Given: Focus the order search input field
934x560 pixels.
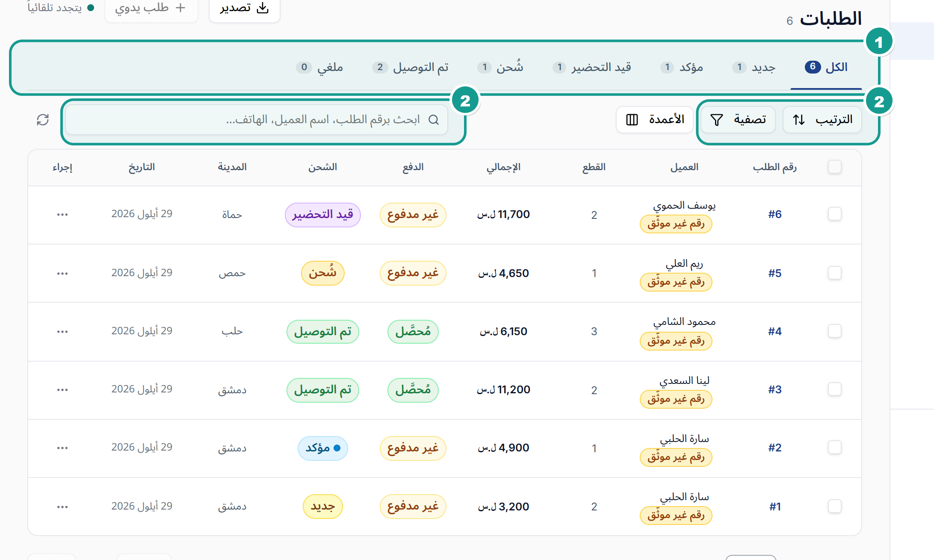Looking at the screenshot, I should coord(257,120).
